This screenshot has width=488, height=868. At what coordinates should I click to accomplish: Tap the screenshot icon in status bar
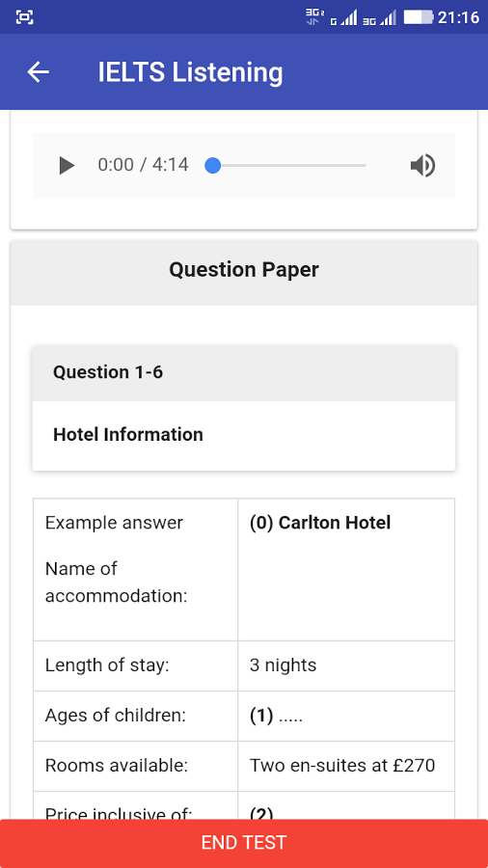(x=24, y=17)
